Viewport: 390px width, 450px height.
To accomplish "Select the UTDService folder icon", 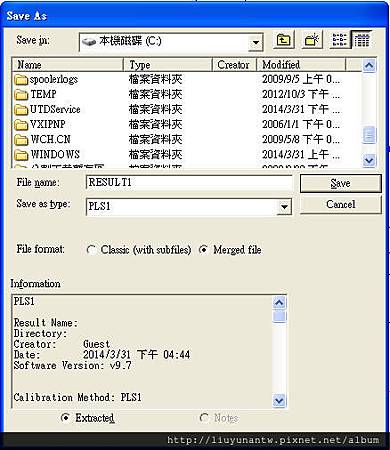I will (x=21, y=110).
